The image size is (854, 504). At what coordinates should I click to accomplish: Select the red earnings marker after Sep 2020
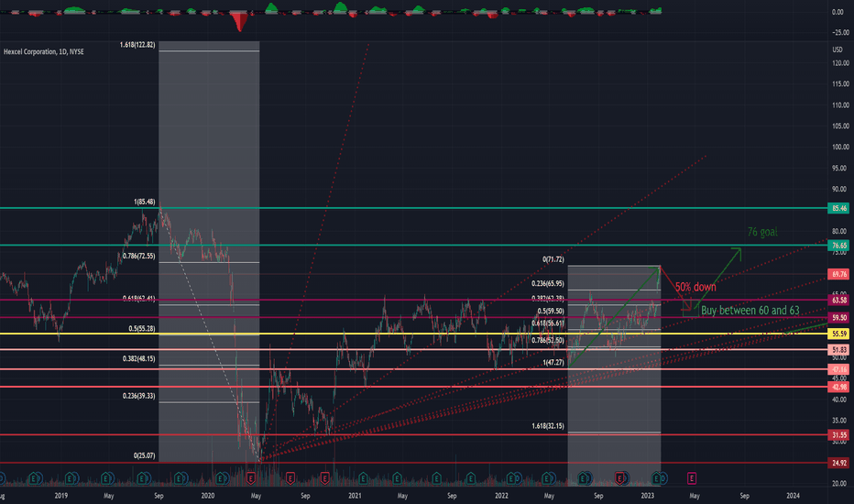pyautogui.click(x=324, y=478)
